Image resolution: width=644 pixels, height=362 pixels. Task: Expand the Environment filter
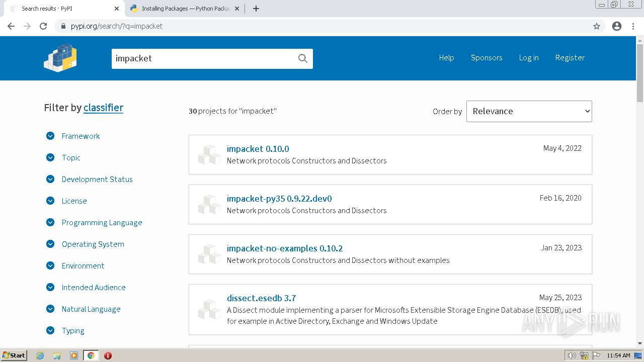click(x=75, y=266)
